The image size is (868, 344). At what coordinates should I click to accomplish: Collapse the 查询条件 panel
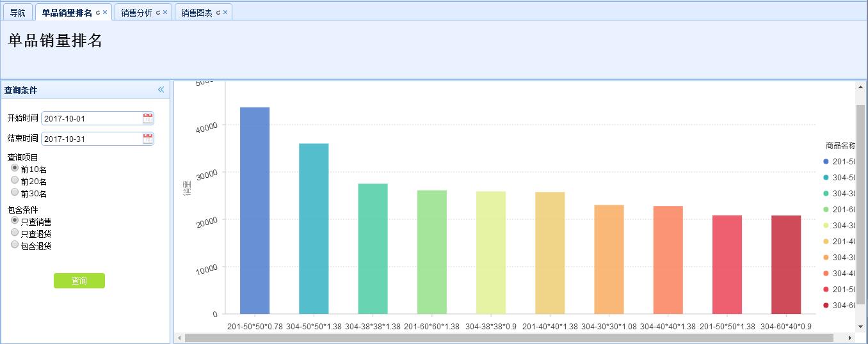pyautogui.click(x=161, y=90)
